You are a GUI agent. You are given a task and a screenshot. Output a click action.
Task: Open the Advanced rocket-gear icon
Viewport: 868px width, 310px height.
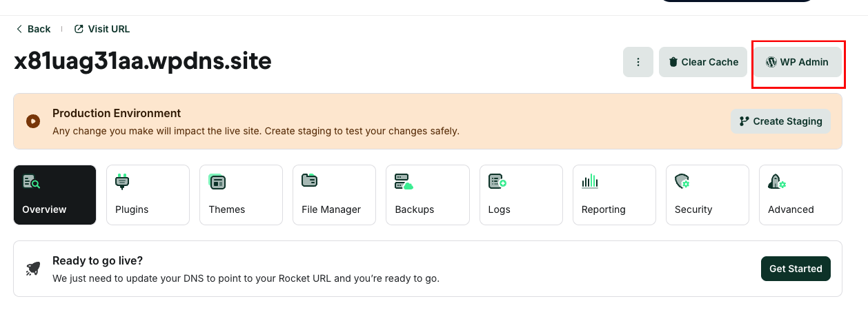[777, 182]
